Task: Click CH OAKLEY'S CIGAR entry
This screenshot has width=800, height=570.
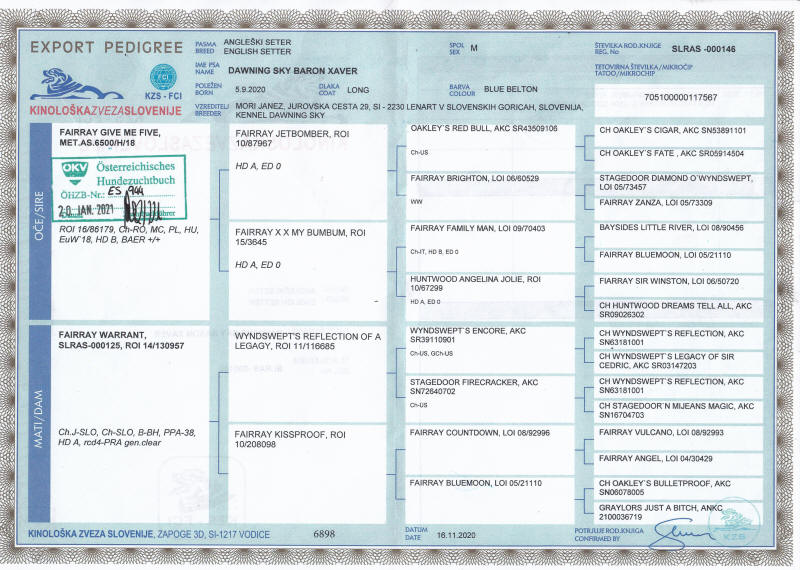Action: (x=672, y=130)
